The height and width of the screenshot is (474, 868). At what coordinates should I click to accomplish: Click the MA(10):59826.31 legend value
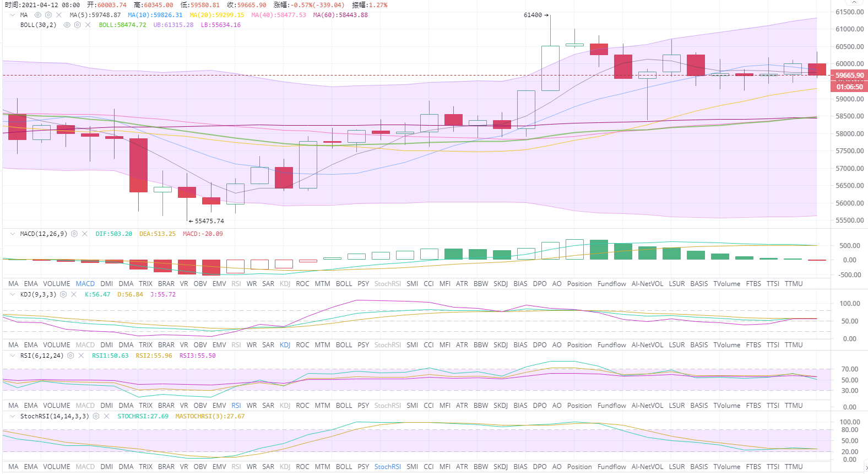[155, 15]
